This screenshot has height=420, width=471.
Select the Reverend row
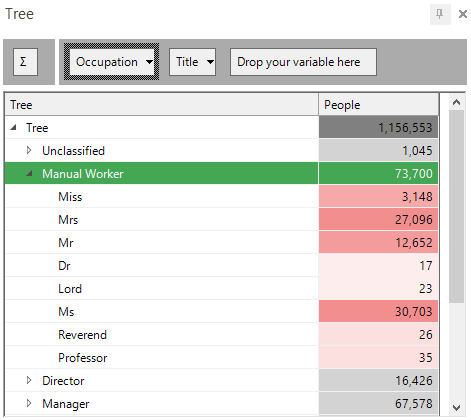click(222, 335)
